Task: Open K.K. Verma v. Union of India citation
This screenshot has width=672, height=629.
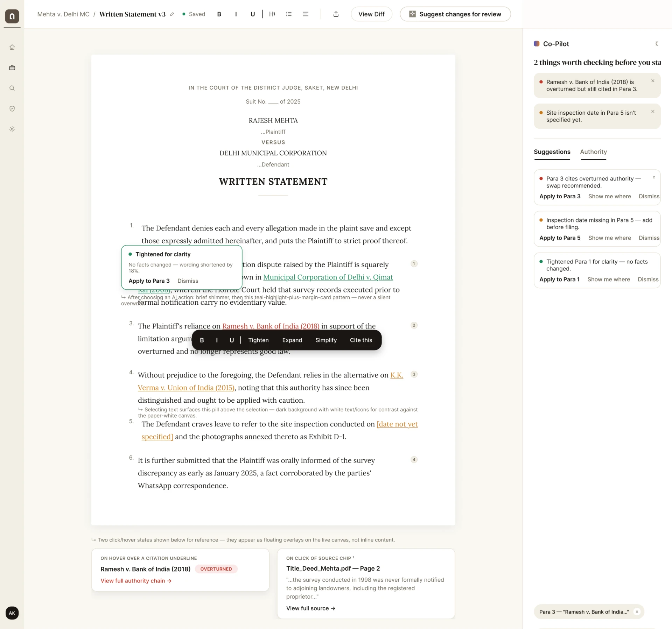Action: [x=186, y=388]
